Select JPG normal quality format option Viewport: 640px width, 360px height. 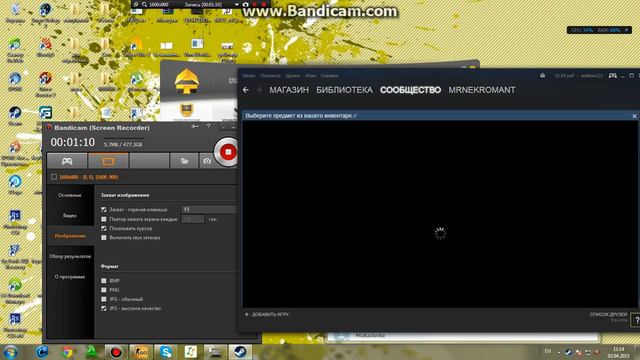(104, 299)
